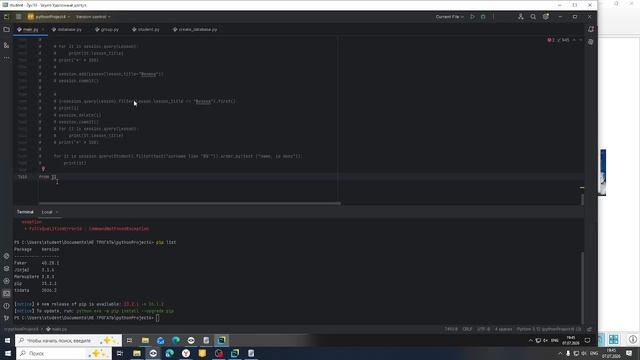Image resolution: width=640 pixels, height=360 pixels.
Task: Switch to the student.py editor tab
Action: 146,29
